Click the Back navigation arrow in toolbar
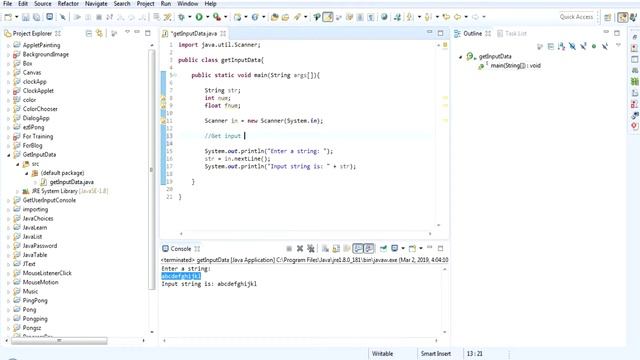Screen dimensions: 640x360 (x=458, y=17)
